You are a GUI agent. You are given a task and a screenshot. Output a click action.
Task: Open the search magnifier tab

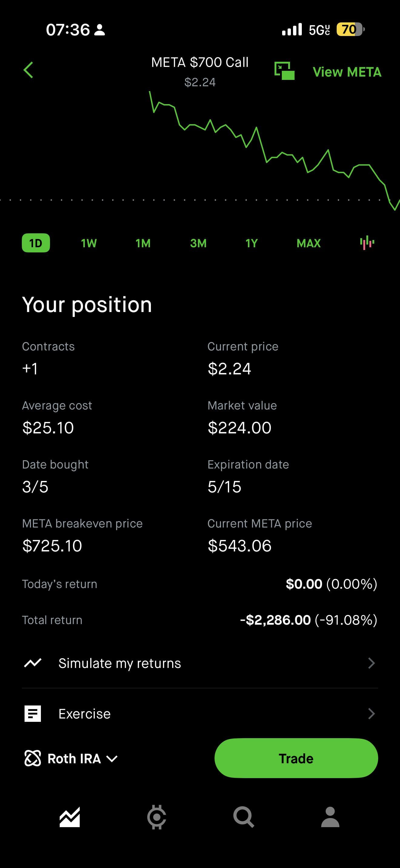pos(244,817)
